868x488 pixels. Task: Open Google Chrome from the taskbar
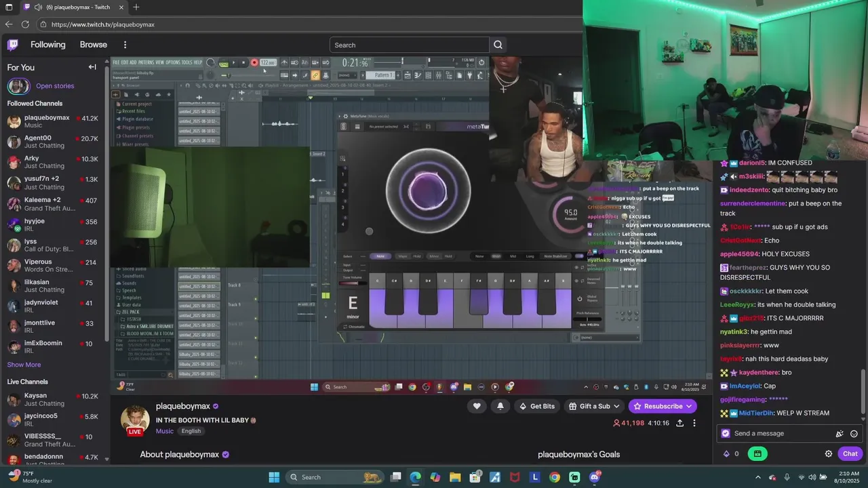(x=555, y=477)
